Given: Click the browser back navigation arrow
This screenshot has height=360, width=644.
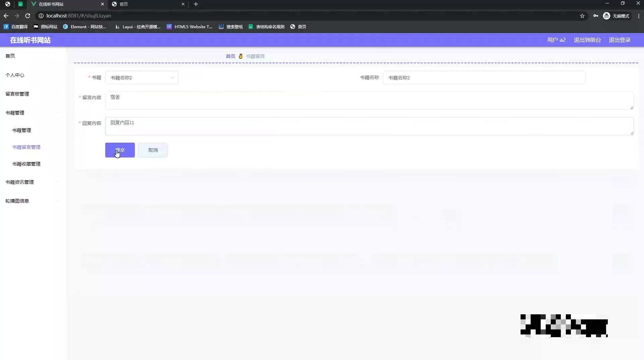Looking at the screenshot, I should 6,16.
